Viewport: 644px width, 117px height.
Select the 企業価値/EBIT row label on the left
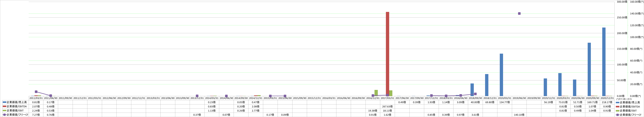coord(15,111)
